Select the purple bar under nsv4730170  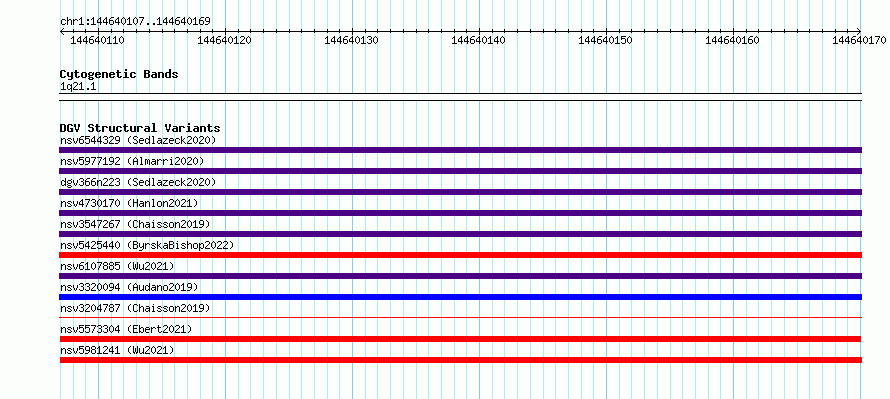460,213
